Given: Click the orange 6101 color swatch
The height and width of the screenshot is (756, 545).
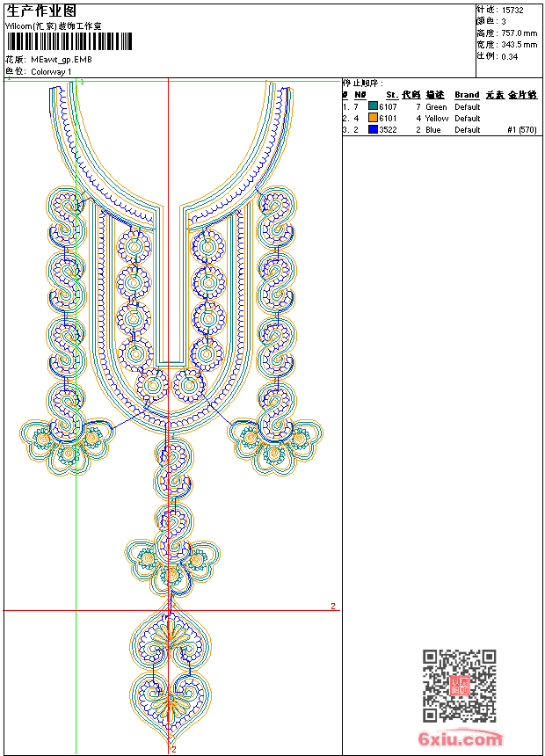Looking at the screenshot, I should 373,118.
